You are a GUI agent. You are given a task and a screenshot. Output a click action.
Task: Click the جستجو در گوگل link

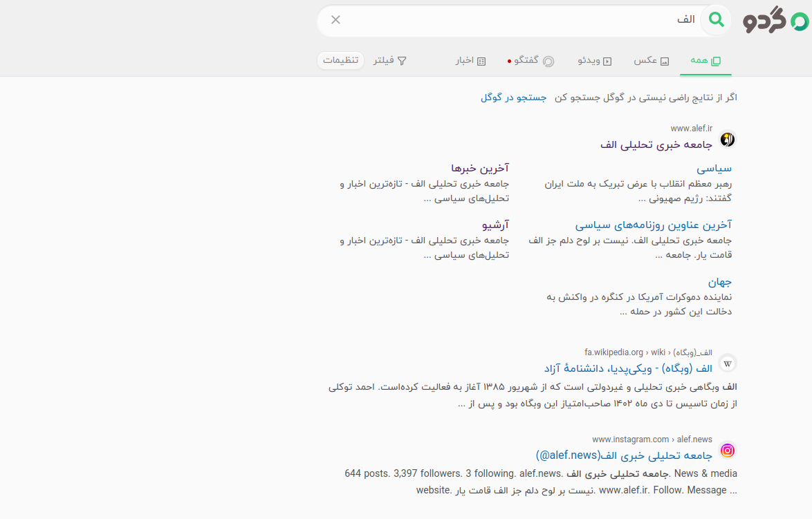coord(513,97)
